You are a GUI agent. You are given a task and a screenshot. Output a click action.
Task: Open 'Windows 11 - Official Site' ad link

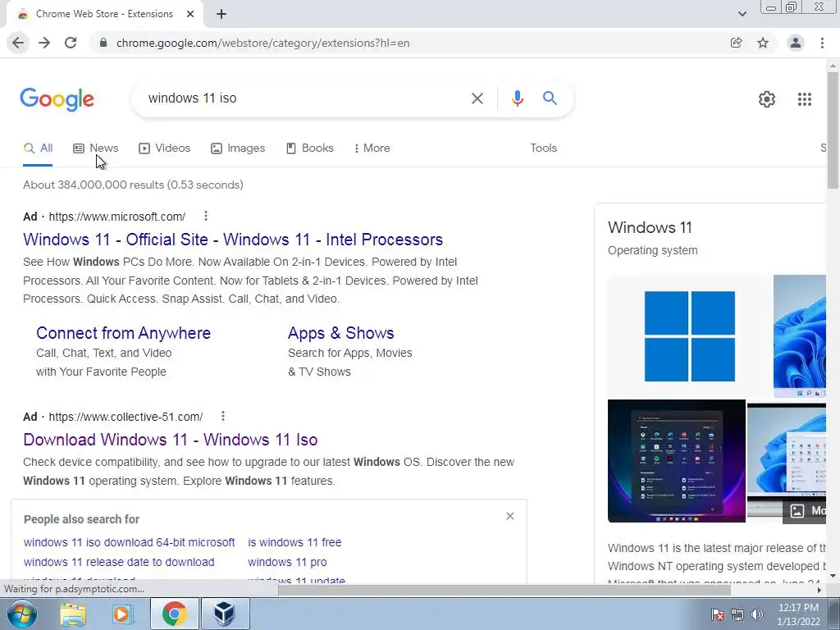click(x=233, y=240)
